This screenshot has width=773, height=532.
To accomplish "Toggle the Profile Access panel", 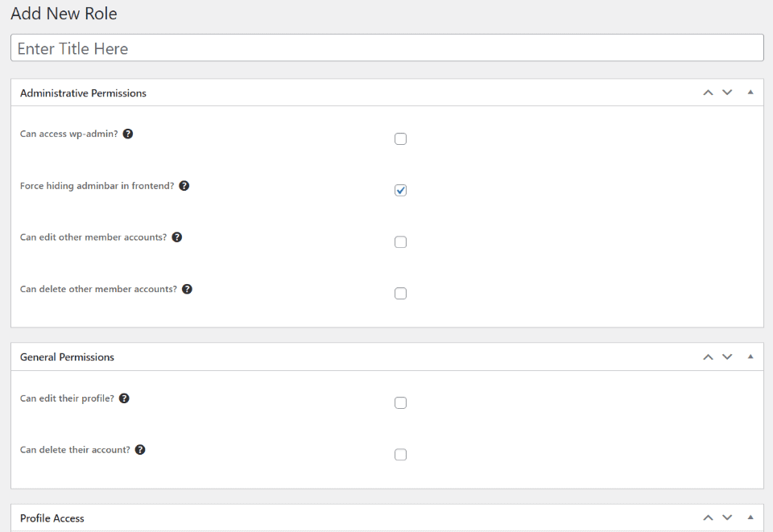I will click(x=750, y=518).
